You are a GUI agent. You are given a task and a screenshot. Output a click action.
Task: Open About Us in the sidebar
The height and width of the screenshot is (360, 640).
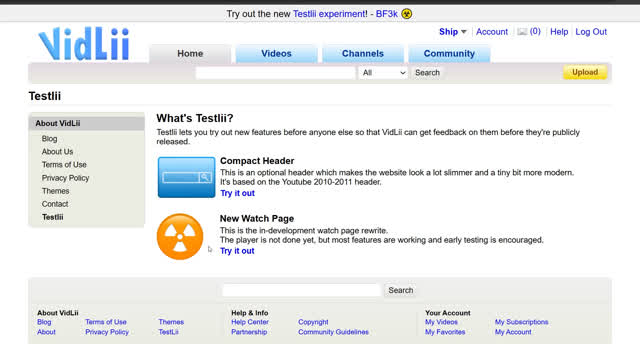[58, 151]
